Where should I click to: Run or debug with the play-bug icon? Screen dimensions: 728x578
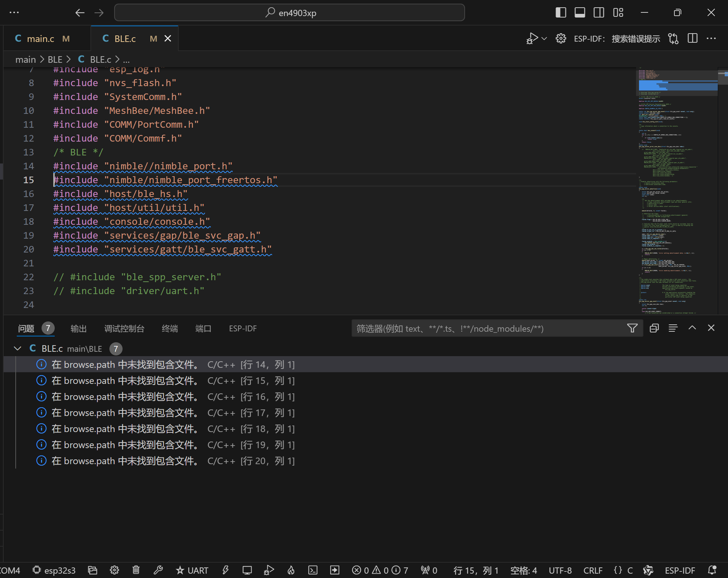[x=532, y=38]
